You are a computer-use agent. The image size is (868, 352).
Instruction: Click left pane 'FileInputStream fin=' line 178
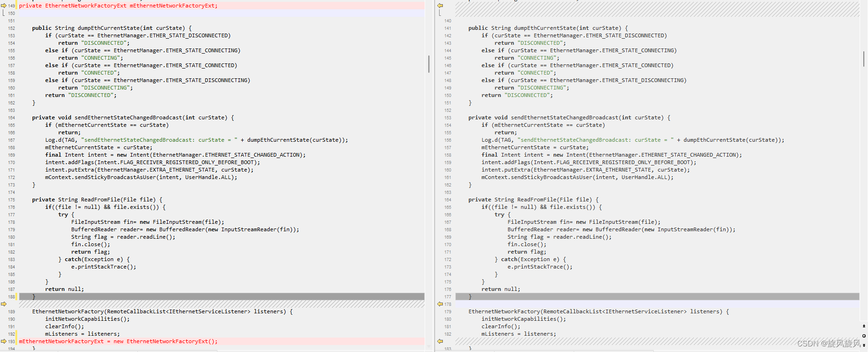(148, 222)
